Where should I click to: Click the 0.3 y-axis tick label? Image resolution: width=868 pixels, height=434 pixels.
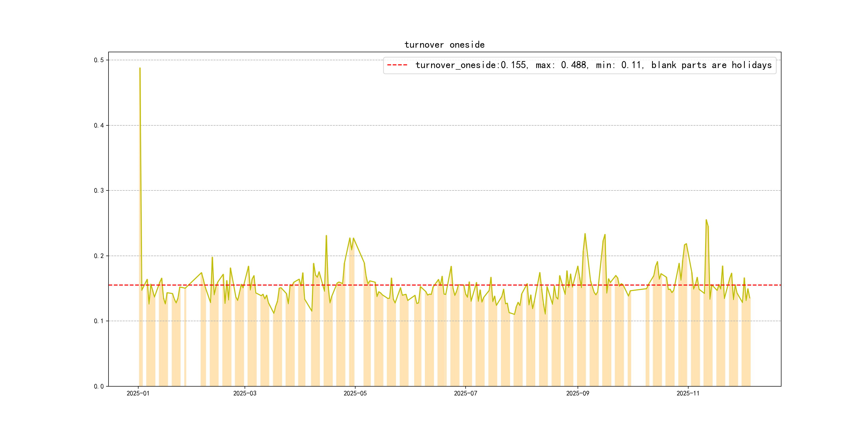98,191
